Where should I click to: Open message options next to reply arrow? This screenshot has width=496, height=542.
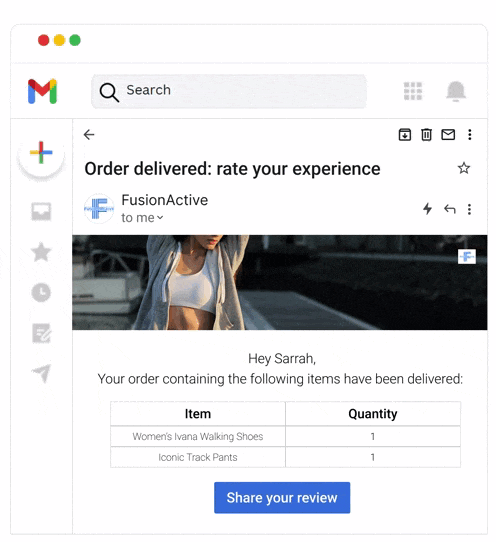pyautogui.click(x=469, y=209)
